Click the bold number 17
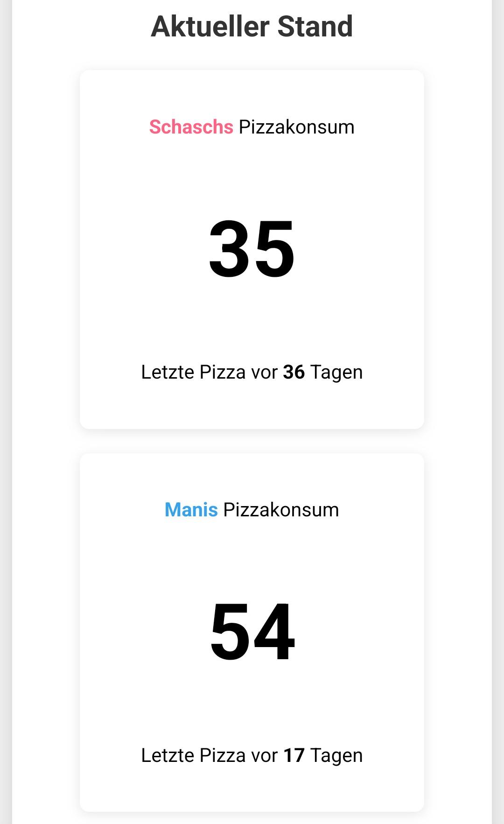This screenshot has width=504, height=824. pyautogui.click(x=294, y=755)
